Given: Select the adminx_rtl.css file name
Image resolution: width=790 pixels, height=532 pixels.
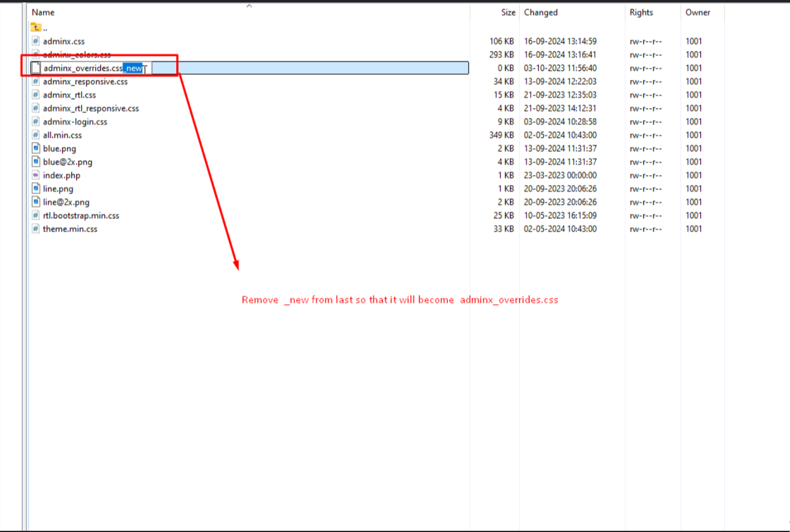Looking at the screenshot, I should tap(69, 95).
